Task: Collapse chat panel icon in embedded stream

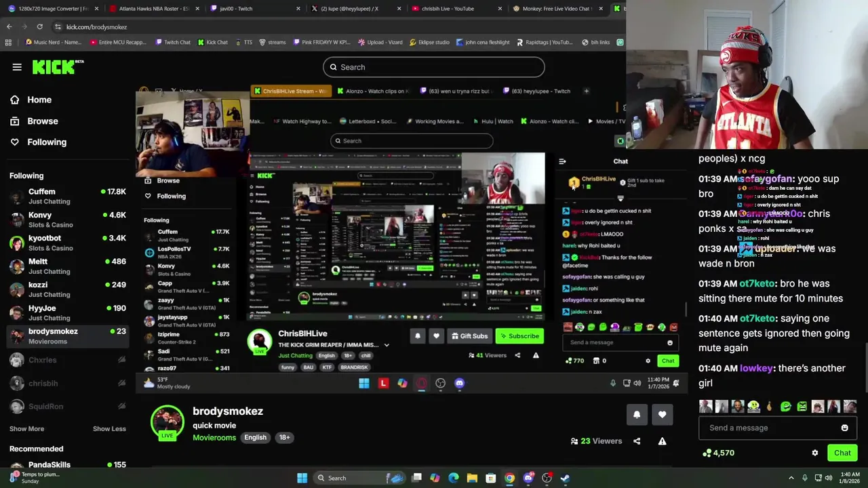Action: point(562,161)
